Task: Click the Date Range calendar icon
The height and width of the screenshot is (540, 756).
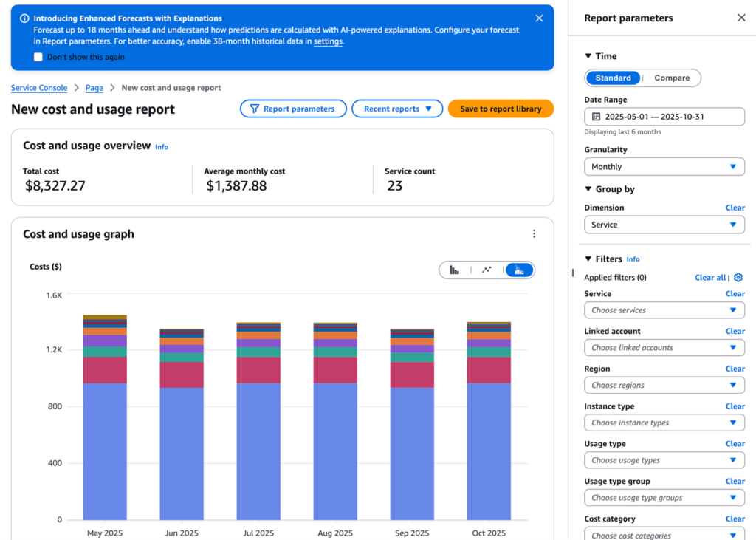Action: pos(597,117)
